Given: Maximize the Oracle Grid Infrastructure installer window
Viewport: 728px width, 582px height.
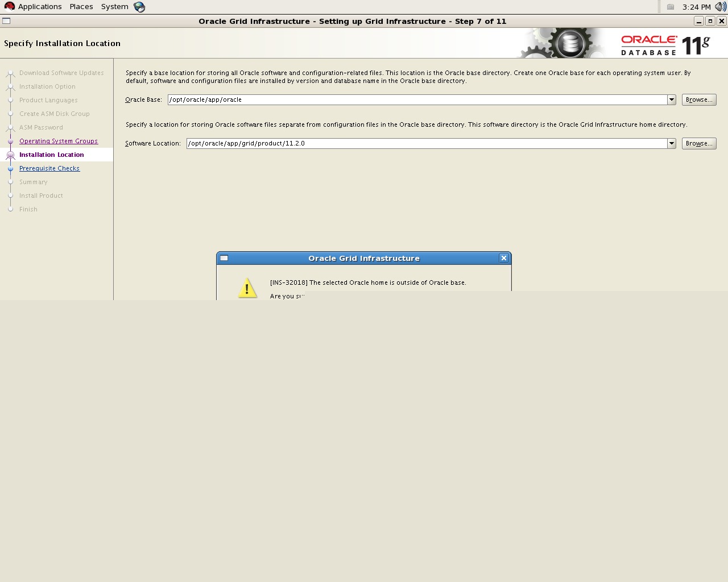Looking at the screenshot, I should click(x=710, y=21).
